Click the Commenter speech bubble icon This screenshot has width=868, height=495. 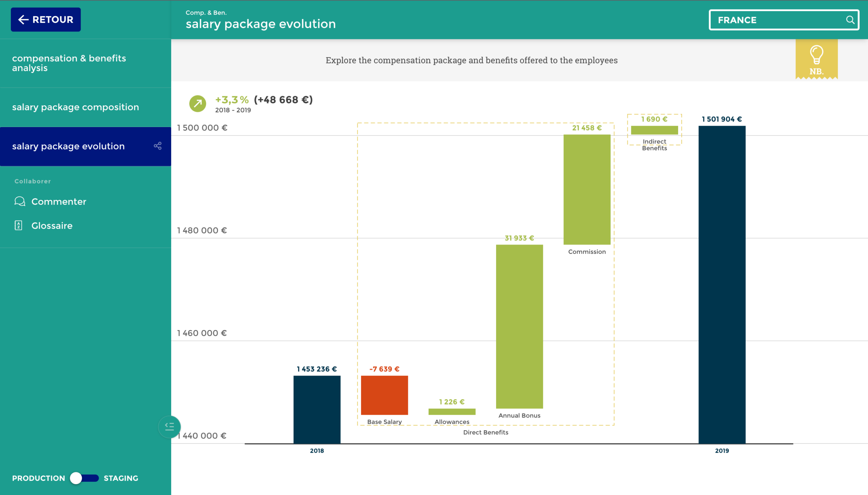(20, 201)
